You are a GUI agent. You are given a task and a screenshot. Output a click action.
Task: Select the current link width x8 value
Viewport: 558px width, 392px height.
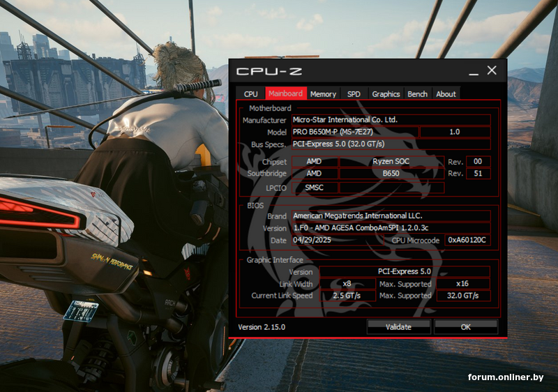tap(347, 284)
